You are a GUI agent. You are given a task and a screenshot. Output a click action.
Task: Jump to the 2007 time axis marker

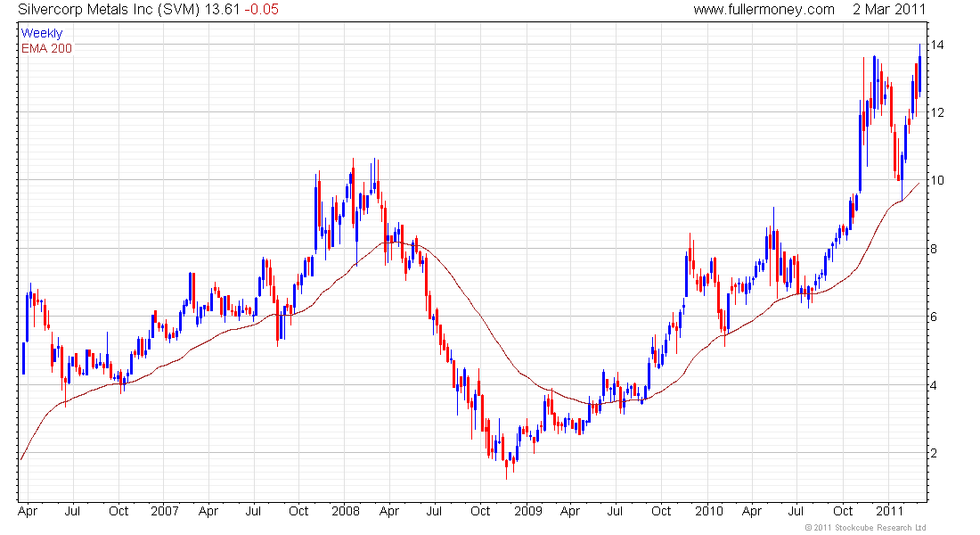[x=165, y=511]
